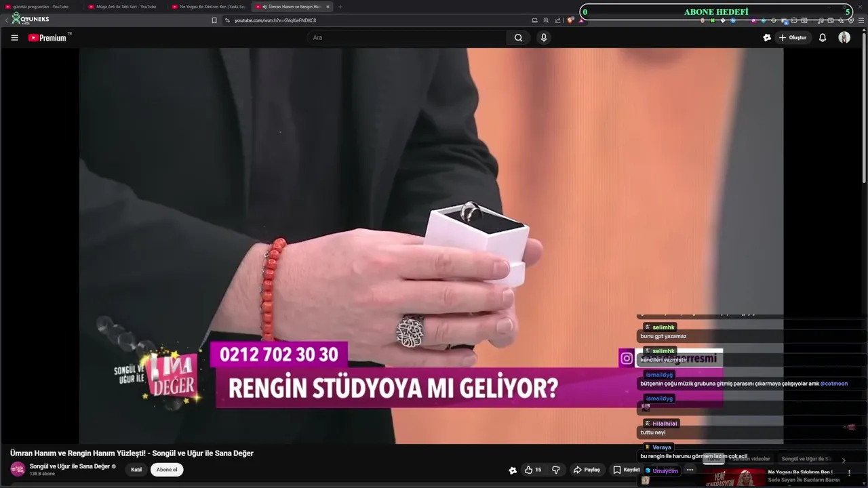This screenshot has height=488, width=868.
Task: Open Songül ve Uğur ile Sana Değer channel
Action: click(70, 466)
